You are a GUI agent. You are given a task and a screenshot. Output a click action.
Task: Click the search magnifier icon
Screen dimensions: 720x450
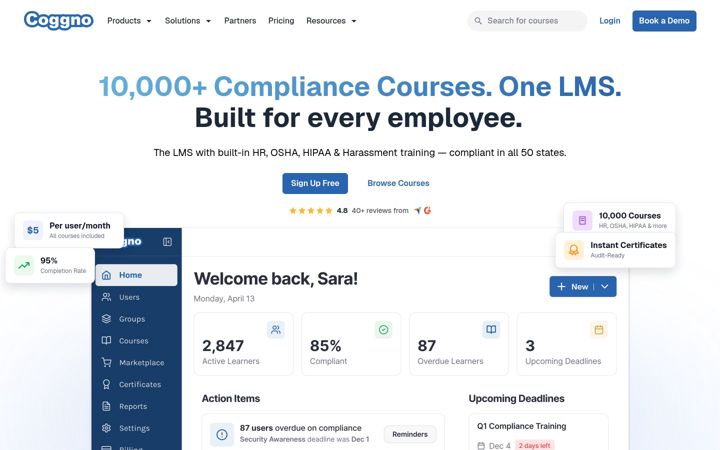pyautogui.click(x=478, y=21)
